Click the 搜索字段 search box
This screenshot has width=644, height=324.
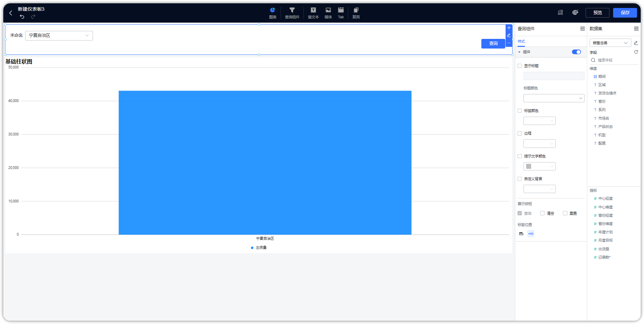tap(614, 60)
